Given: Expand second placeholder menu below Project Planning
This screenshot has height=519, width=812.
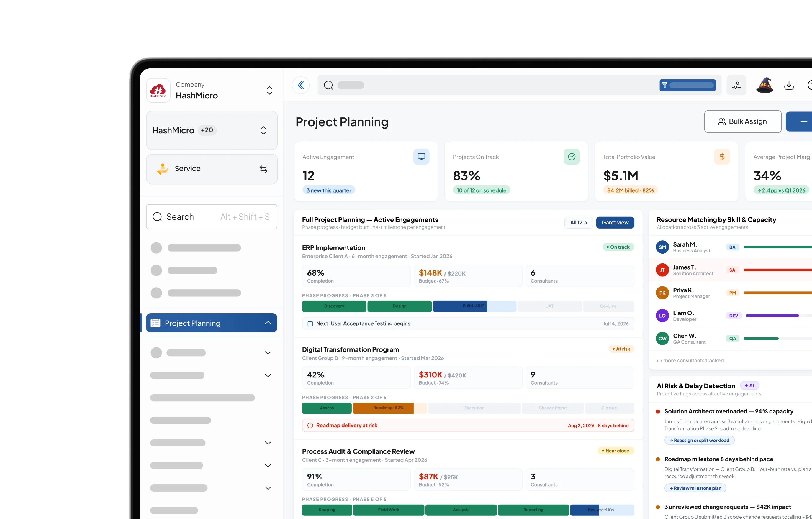Looking at the screenshot, I should pyautogui.click(x=268, y=375).
